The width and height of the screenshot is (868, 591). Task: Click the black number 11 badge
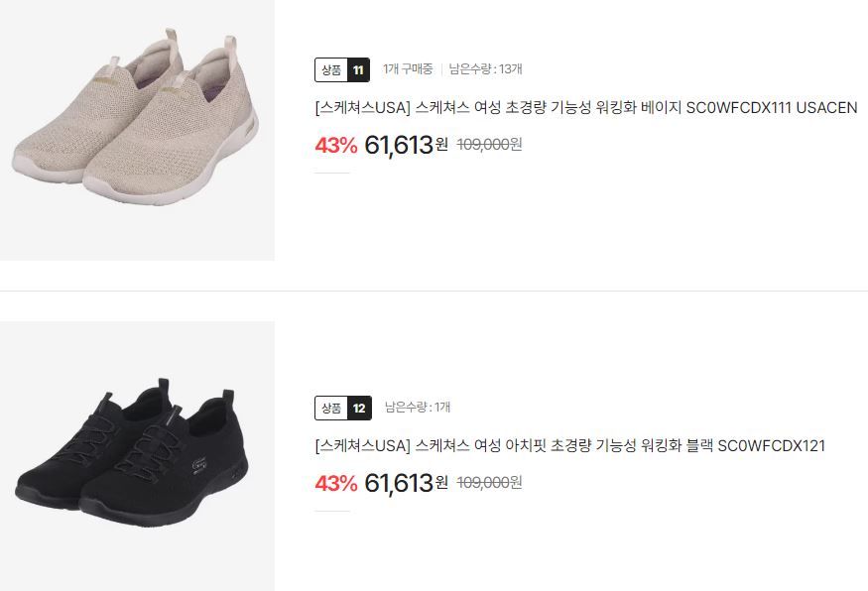[x=358, y=69]
